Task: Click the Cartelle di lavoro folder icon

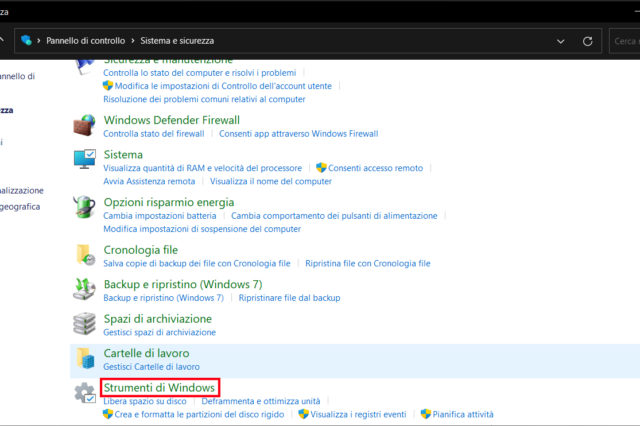Action: tap(85, 359)
